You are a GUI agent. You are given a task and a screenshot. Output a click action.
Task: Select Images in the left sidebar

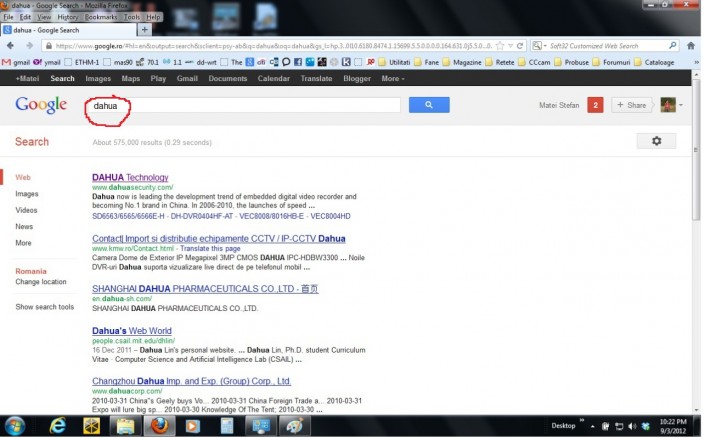pyautogui.click(x=27, y=194)
